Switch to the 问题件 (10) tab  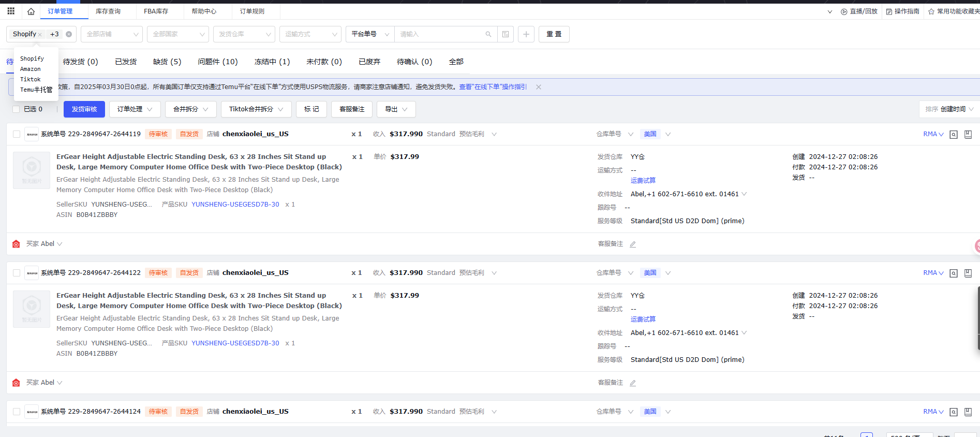(217, 62)
